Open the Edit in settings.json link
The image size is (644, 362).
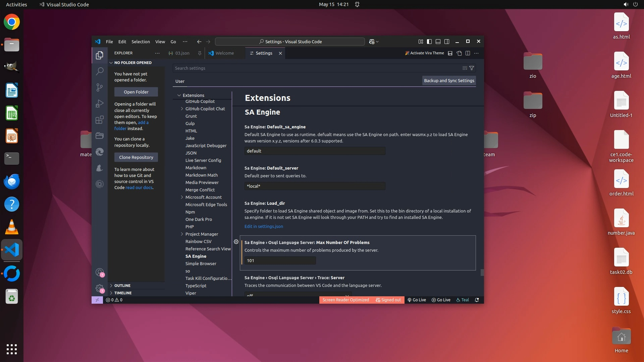[264, 226]
